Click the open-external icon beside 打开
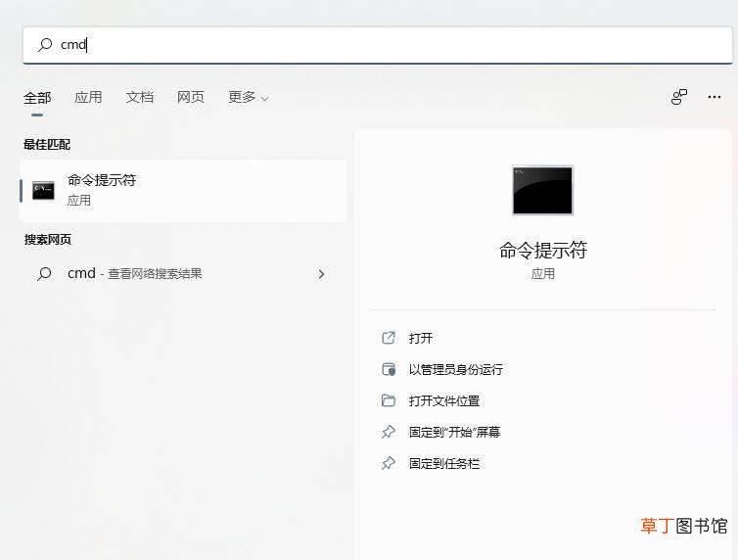Screen dimensions: 738x560 pyautogui.click(x=389, y=338)
